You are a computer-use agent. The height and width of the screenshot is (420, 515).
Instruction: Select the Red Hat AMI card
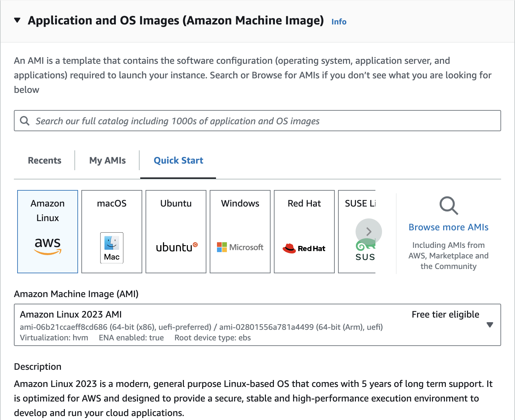coord(304,231)
